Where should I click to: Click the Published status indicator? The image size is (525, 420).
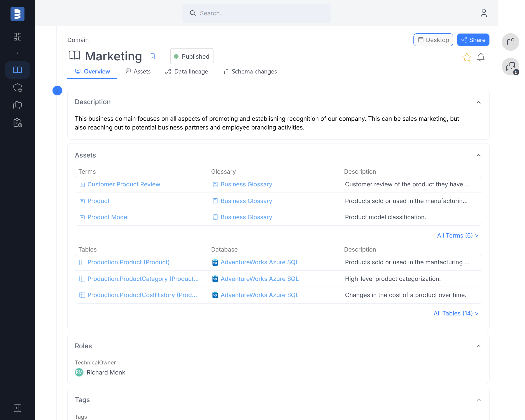[192, 56]
